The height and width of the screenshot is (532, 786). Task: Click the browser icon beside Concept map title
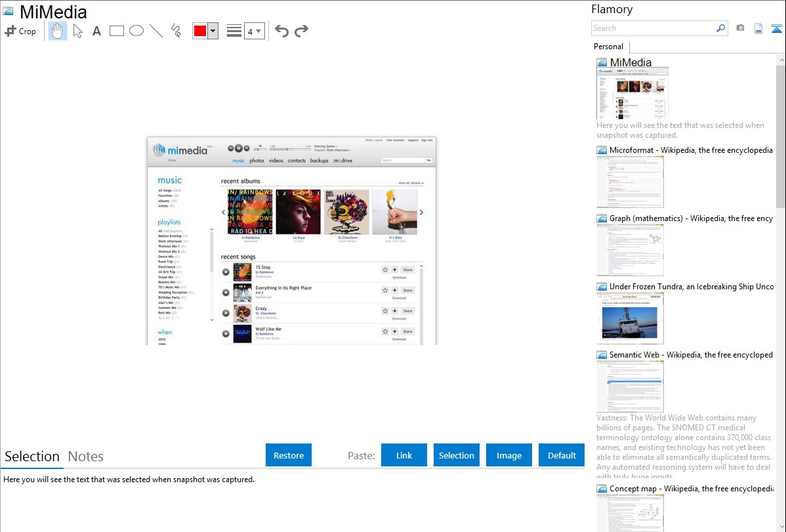click(602, 489)
